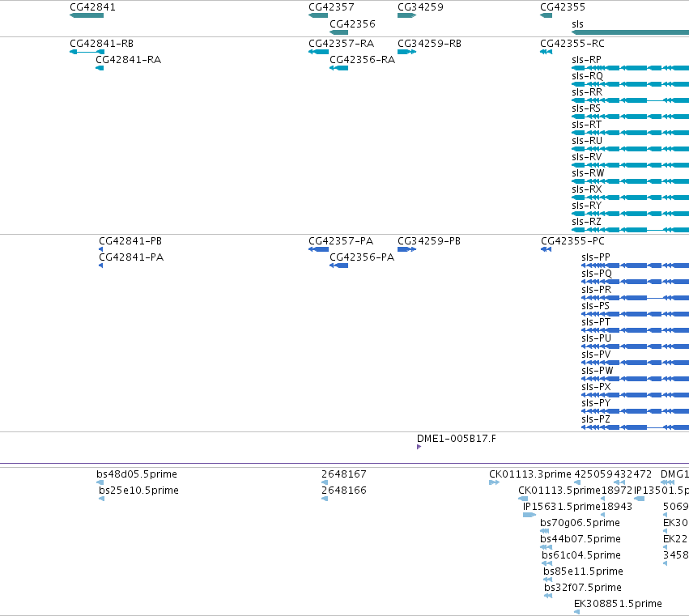Select the sls-RW transcript
The height and width of the screenshot is (616, 689).
click(630, 181)
